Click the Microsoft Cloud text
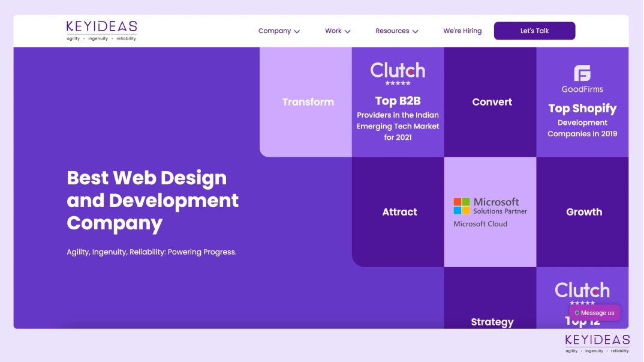Screen dimensions: 644x362 coord(480,224)
